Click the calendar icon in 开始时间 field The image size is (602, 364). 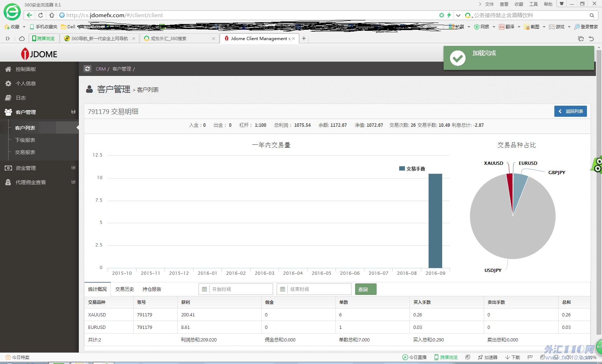coord(205,289)
